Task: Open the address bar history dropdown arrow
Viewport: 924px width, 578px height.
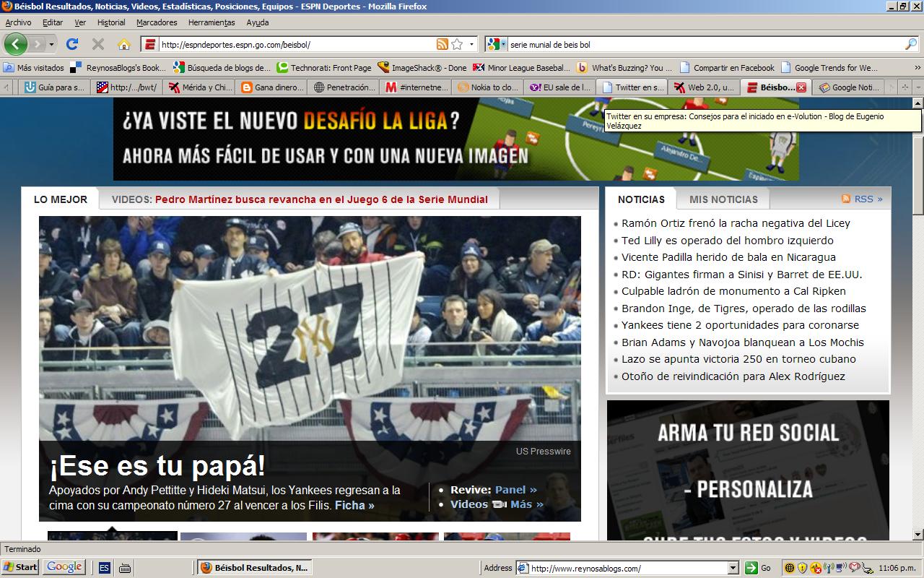Action: (472, 44)
